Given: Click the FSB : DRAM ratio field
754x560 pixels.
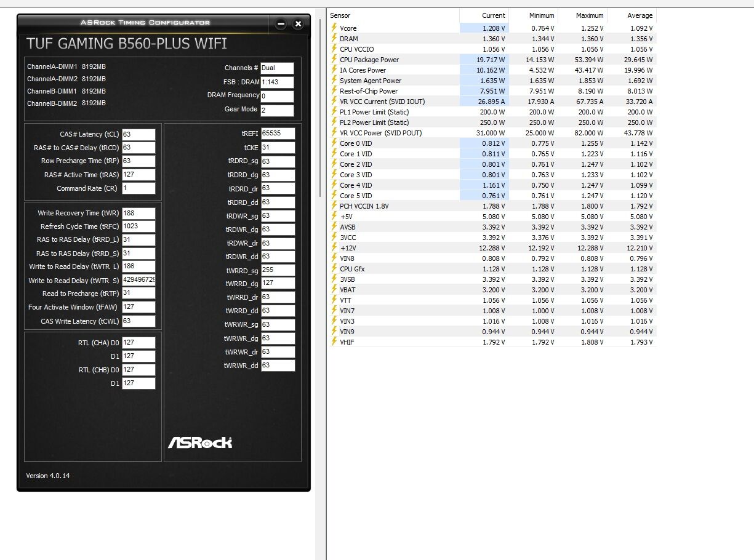Looking at the screenshot, I should tap(277, 82).
